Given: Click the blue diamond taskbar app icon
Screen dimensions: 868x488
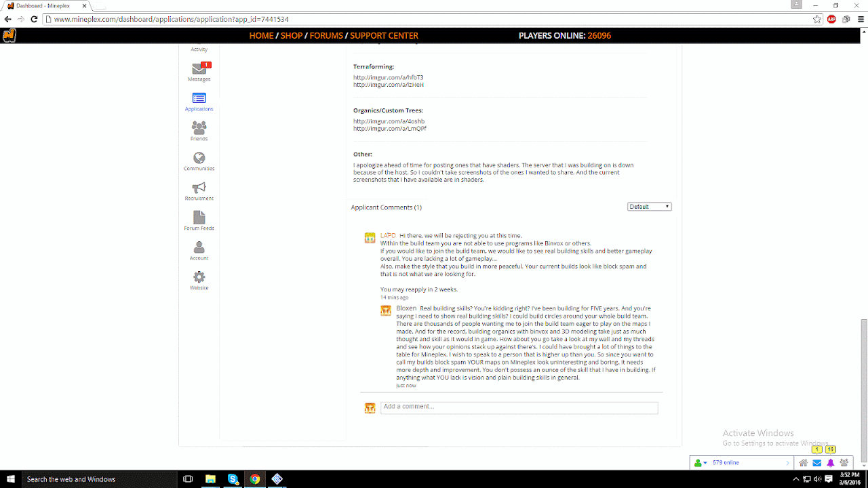Looking at the screenshot, I should click(277, 479).
